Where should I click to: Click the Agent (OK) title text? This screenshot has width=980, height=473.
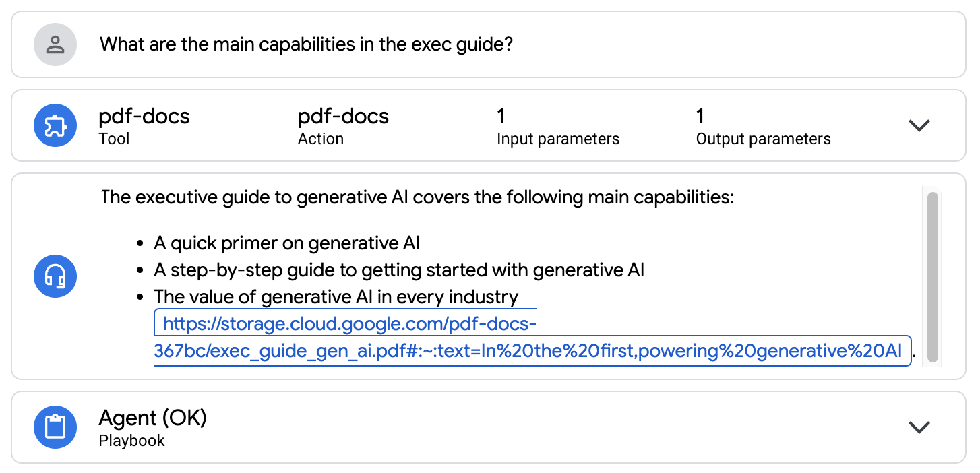152,418
